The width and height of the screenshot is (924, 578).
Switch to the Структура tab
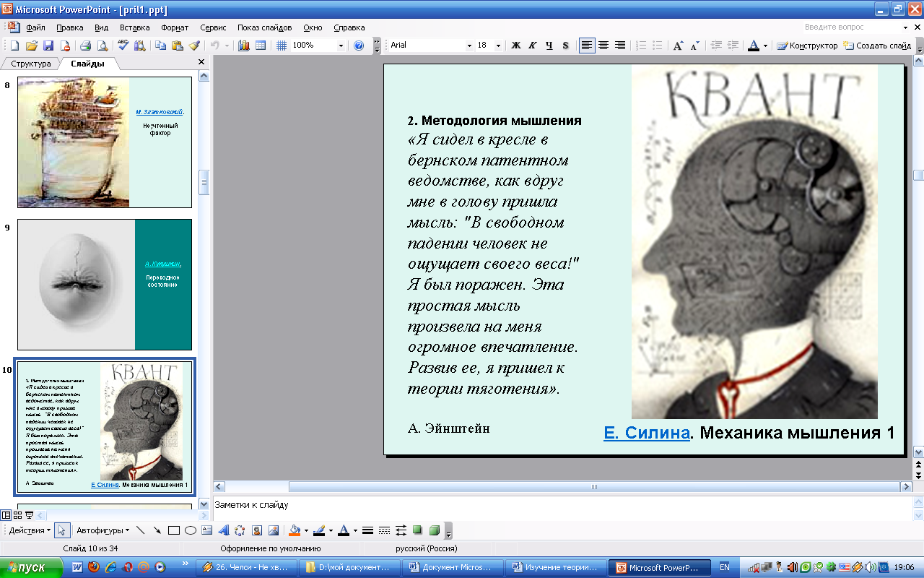(31, 64)
